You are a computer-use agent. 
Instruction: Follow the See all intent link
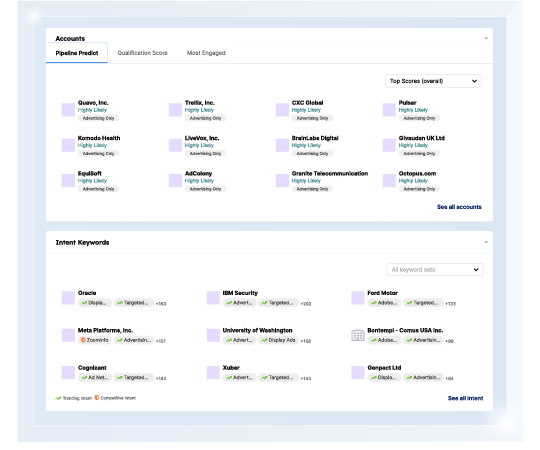coord(465,398)
